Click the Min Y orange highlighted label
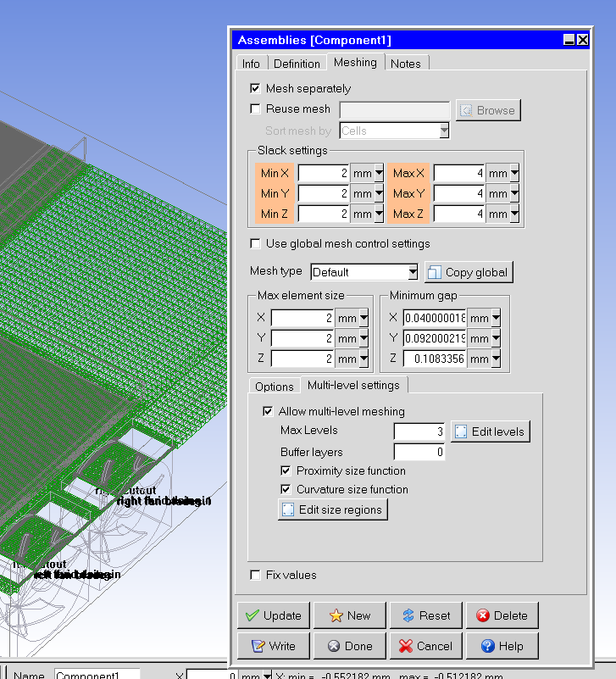This screenshot has width=616, height=679. [275, 194]
